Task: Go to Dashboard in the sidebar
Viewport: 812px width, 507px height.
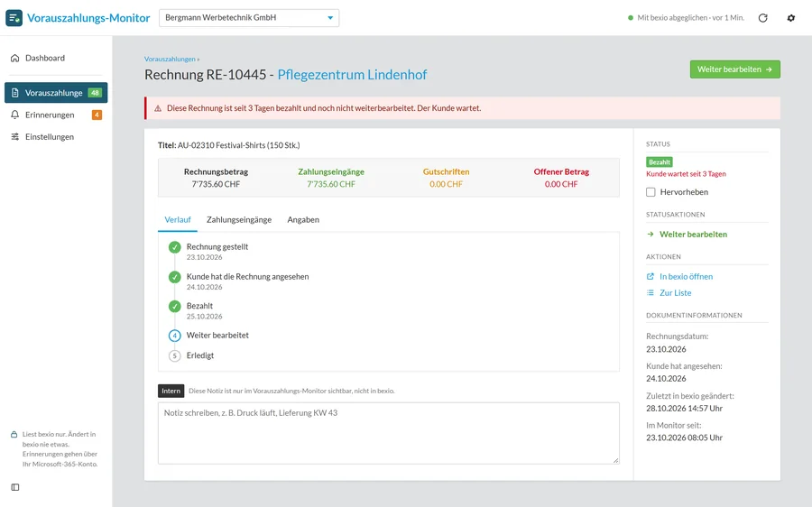Action: 56,58
